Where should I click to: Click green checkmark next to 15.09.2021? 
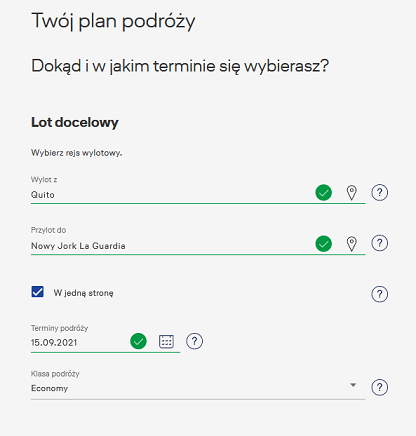(x=138, y=341)
